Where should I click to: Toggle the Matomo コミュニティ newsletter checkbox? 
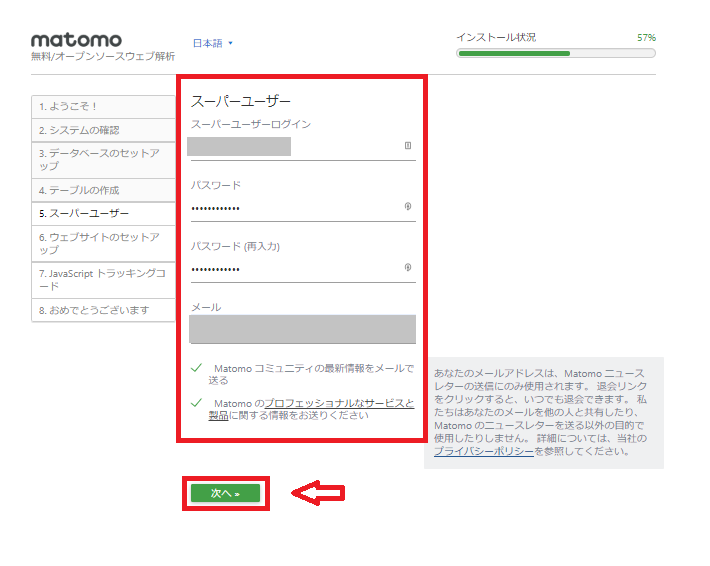[x=197, y=368]
